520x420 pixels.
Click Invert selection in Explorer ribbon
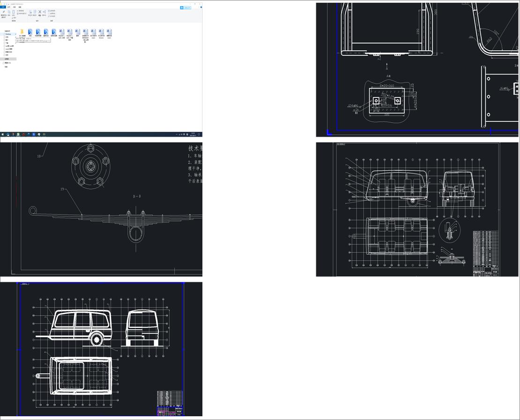[52, 16]
